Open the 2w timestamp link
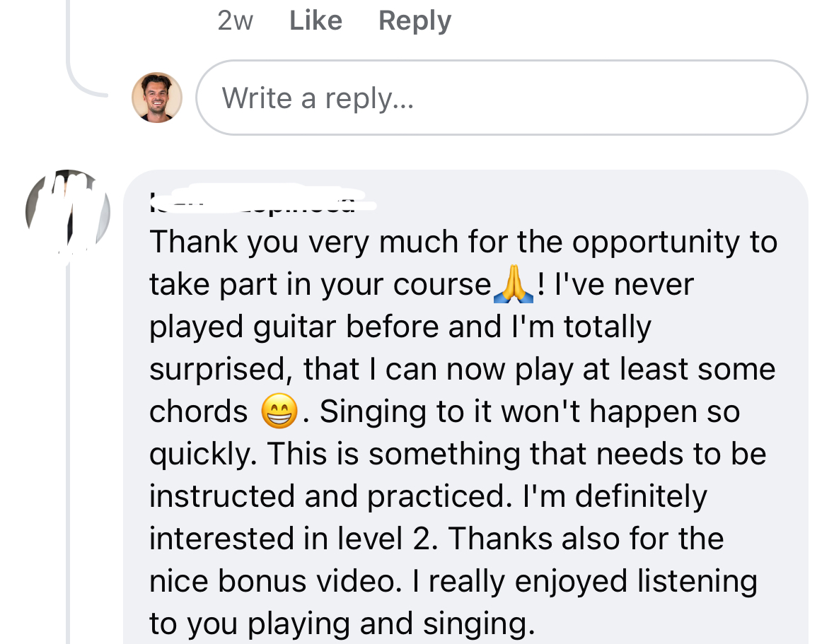 pos(235,21)
